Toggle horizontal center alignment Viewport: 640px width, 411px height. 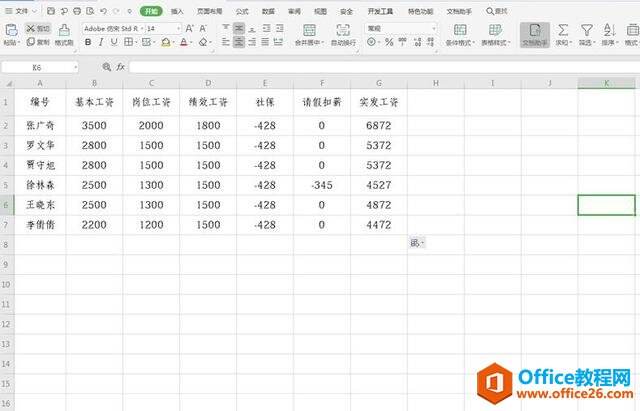(x=239, y=42)
